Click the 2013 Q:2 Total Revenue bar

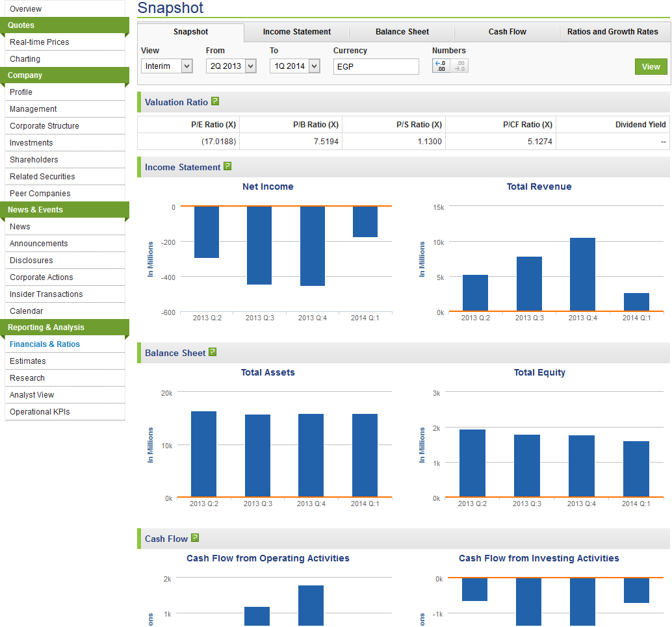click(x=475, y=293)
